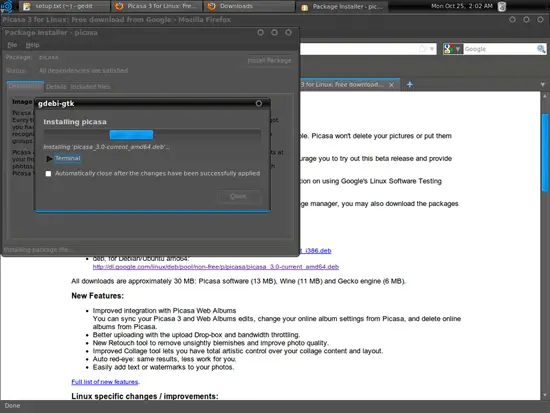Viewport: 550px width, 413px height.
Task: Follow the Full list of new features link
Action: coord(105,382)
